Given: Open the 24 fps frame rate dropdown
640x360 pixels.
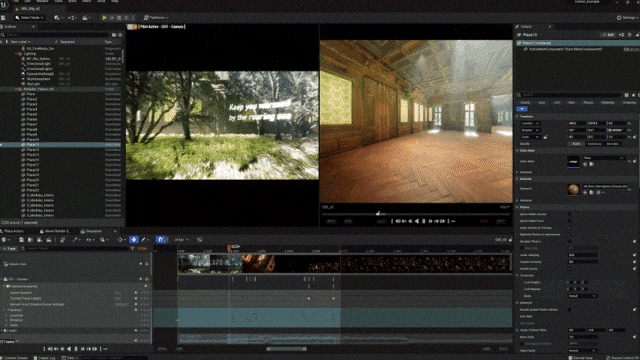Looking at the screenshot, I should pyautogui.click(x=181, y=240).
